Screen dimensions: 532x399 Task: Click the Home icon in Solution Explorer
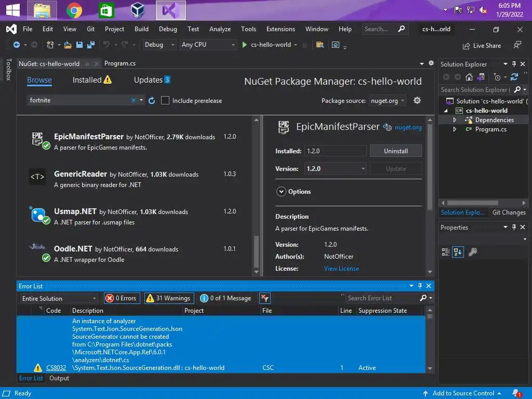point(469,77)
